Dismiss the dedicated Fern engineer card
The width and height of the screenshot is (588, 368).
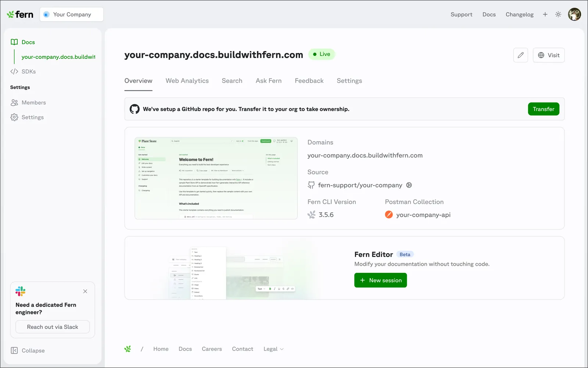point(85,292)
